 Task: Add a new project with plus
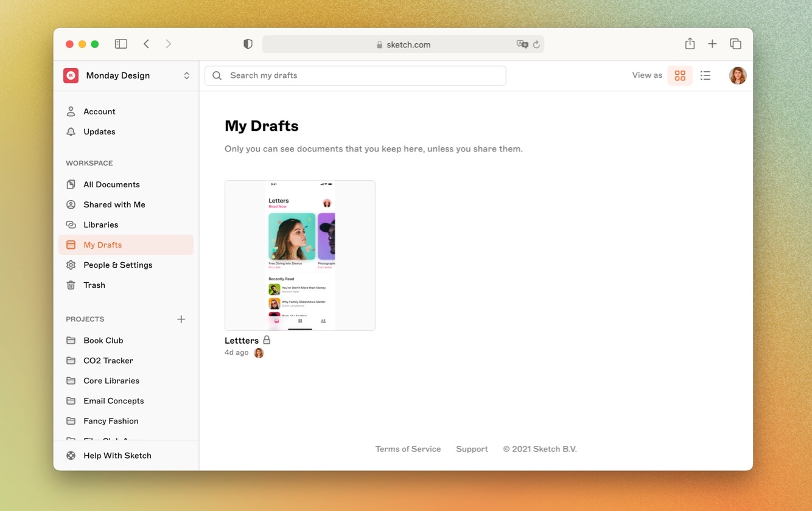181,319
